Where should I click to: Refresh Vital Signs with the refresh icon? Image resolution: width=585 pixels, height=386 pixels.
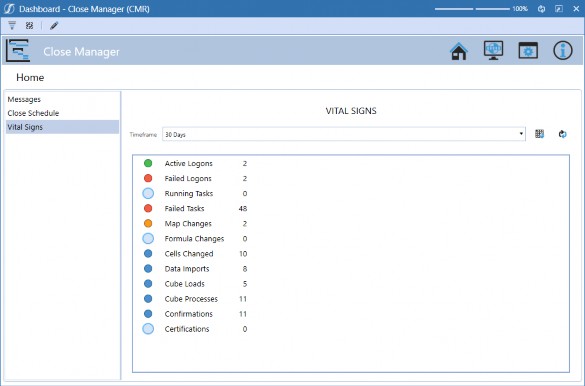[x=563, y=134]
